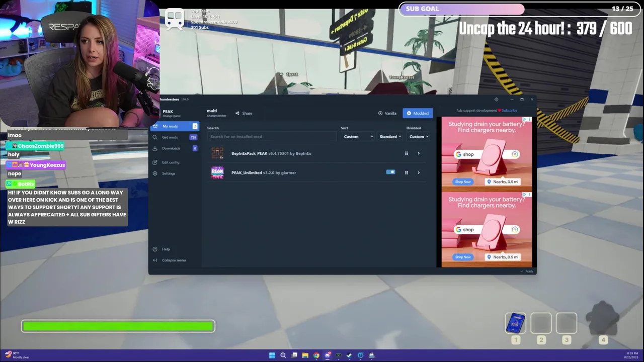Click the installed mod search field

coord(272,137)
